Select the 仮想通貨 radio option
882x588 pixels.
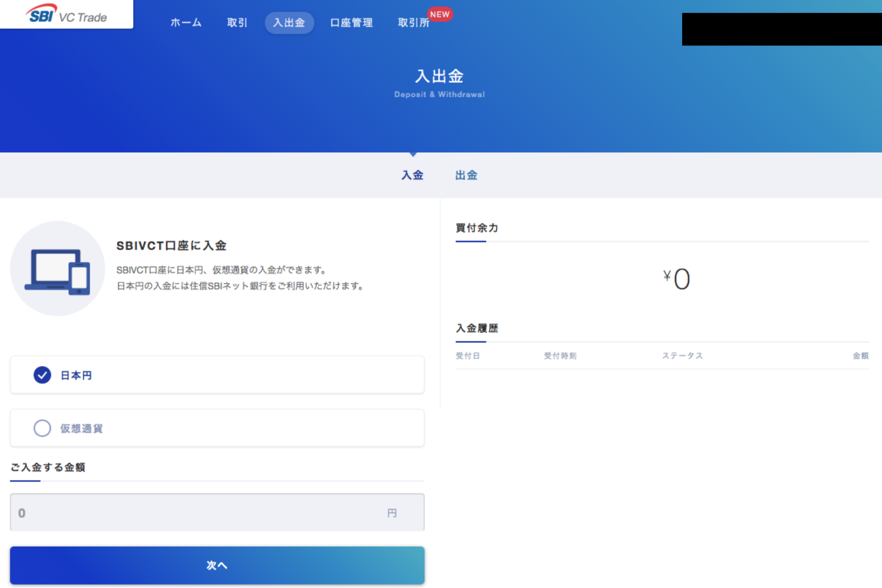click(217, 428)
